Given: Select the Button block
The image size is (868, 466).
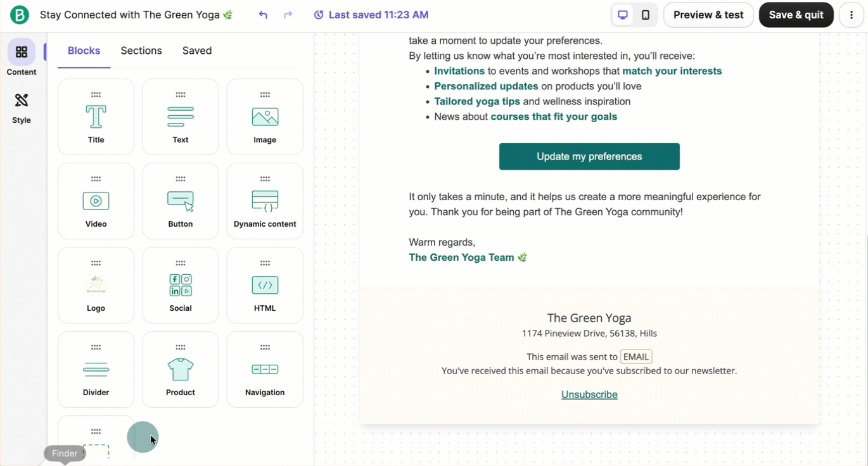Looking at the screenshot, I should pos(181,201).
